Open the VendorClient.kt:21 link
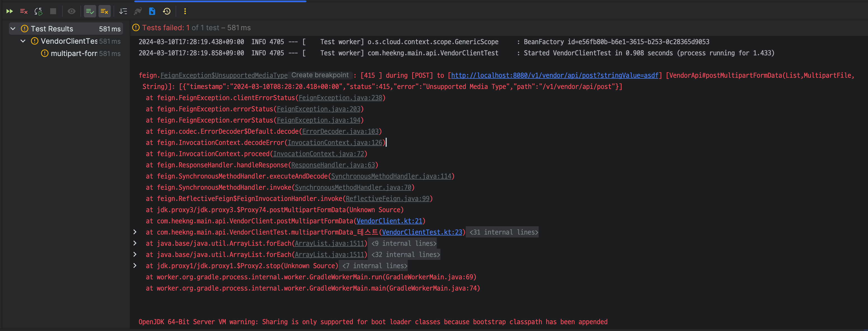 coord(389,221)
